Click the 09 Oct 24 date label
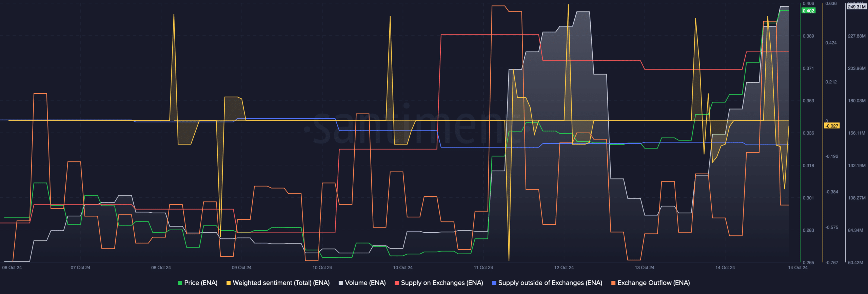The image size is (868, 294). click(x=241, y=268)
